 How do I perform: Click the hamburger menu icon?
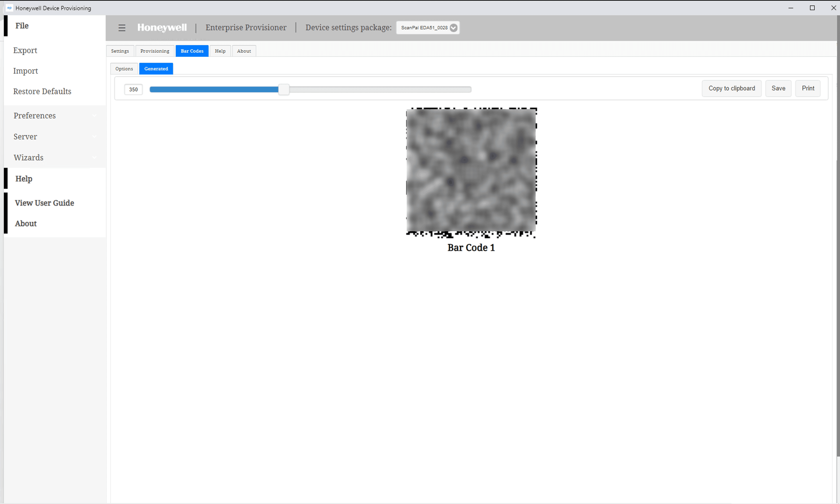coord(122,28)
